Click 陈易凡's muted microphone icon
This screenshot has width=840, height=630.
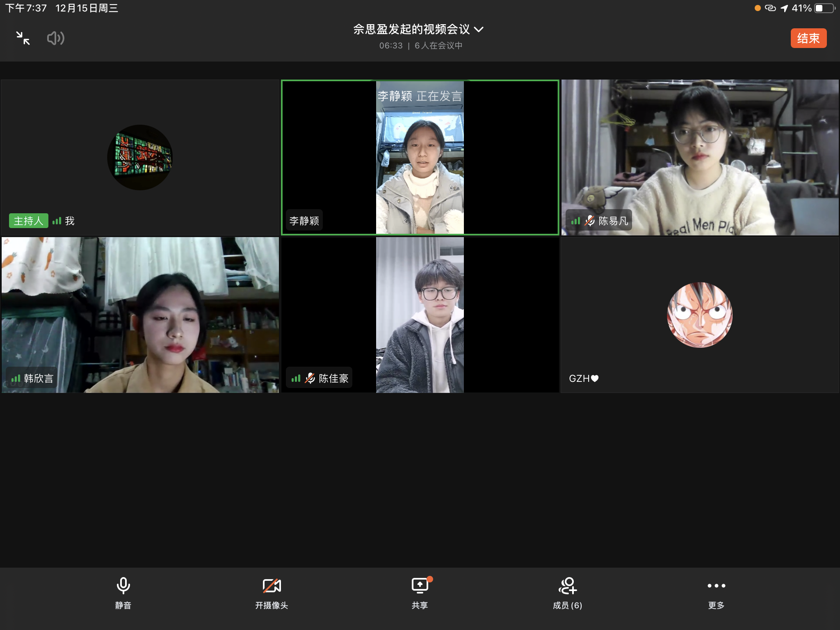click(589, 221)
